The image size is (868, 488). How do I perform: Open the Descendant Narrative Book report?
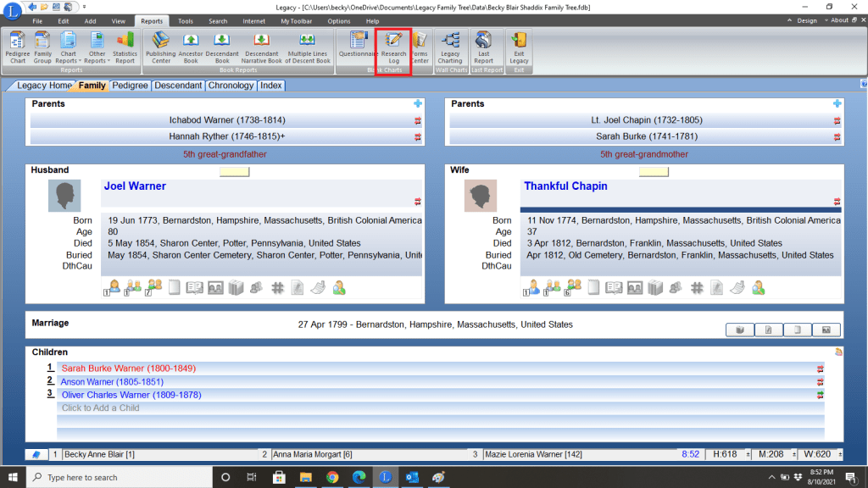click(x=261, y=50)
